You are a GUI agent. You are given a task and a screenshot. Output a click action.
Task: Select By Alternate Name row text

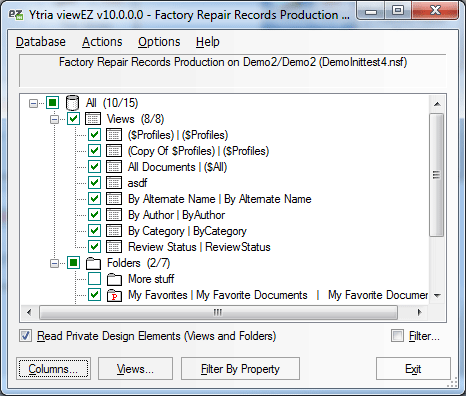[220, 199]
